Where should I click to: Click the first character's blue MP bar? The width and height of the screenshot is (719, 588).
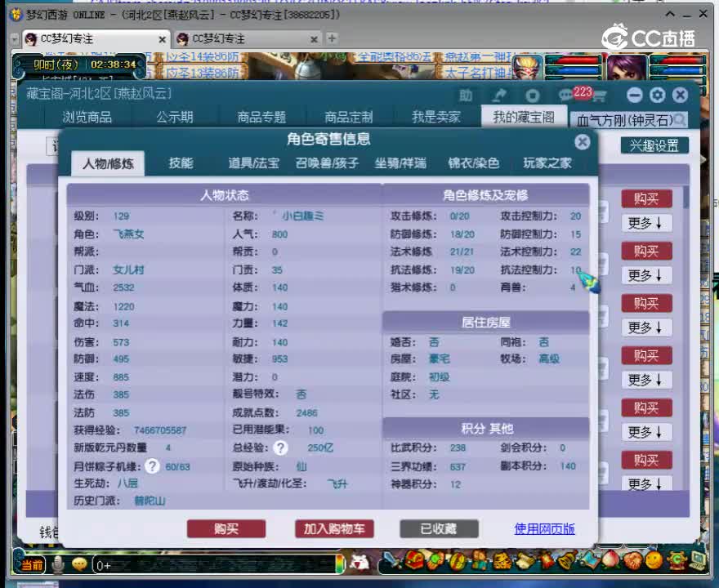[574, 70]
